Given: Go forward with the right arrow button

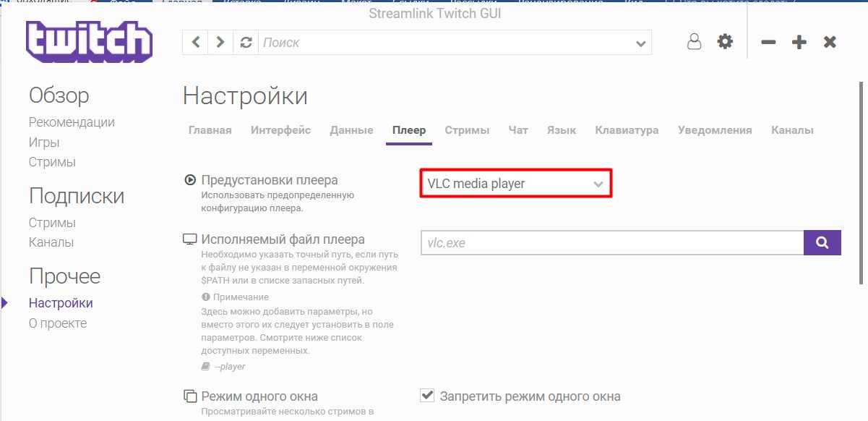Looking at the screenshot, I should pos(220,43).
